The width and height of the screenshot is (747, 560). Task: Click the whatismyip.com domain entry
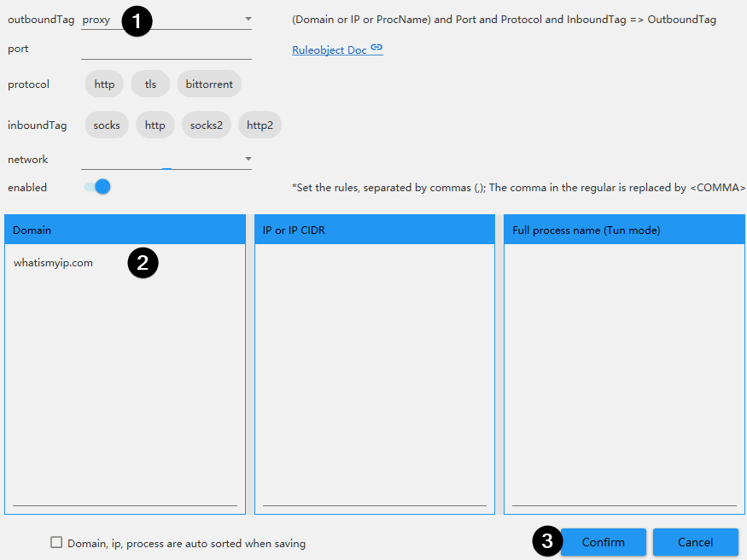[53, 263]
